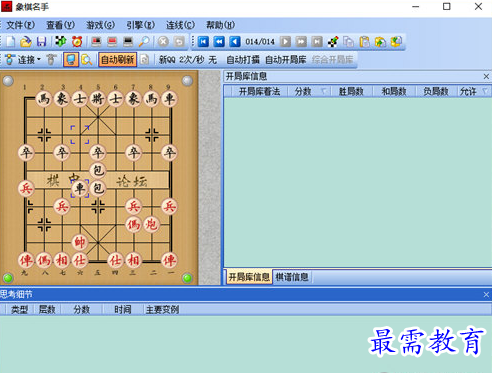Click the copy position icon

tap(349, 42)
